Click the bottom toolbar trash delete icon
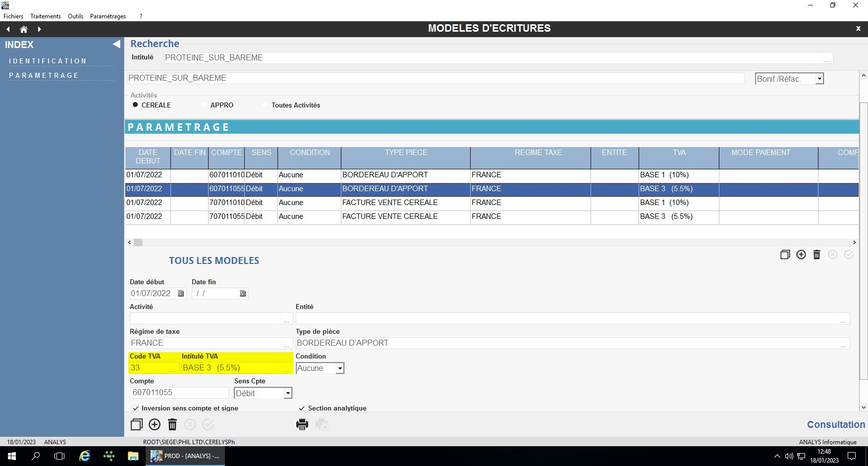This screenshot has height=466, width=868. [172, 424]
